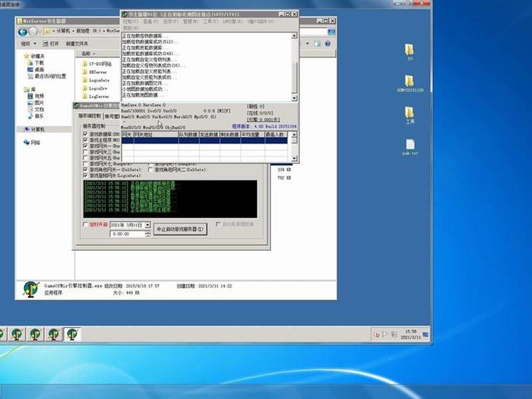532x399 pixels.
Task: Enable 游戏角色网关二 (SelGate) checkbox
Action: click(x=150, y=170)
